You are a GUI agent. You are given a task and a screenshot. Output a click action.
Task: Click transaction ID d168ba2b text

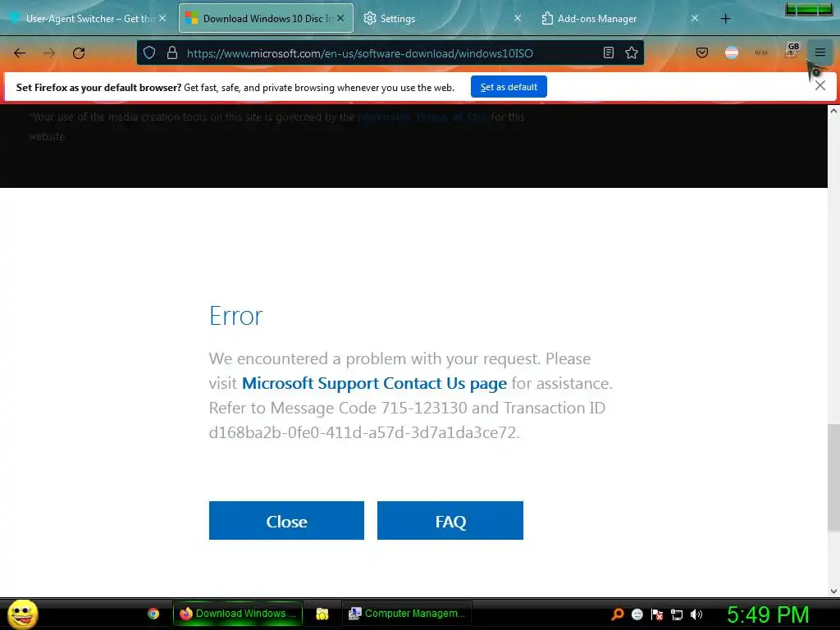[x=364, y=432]
